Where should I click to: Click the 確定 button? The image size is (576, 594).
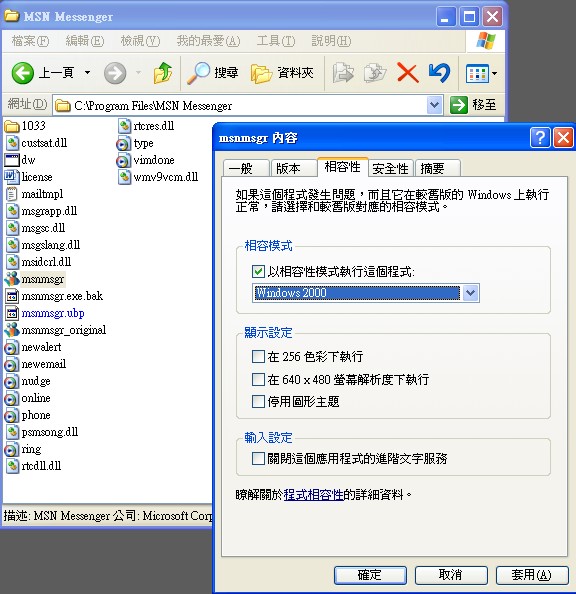370,575
